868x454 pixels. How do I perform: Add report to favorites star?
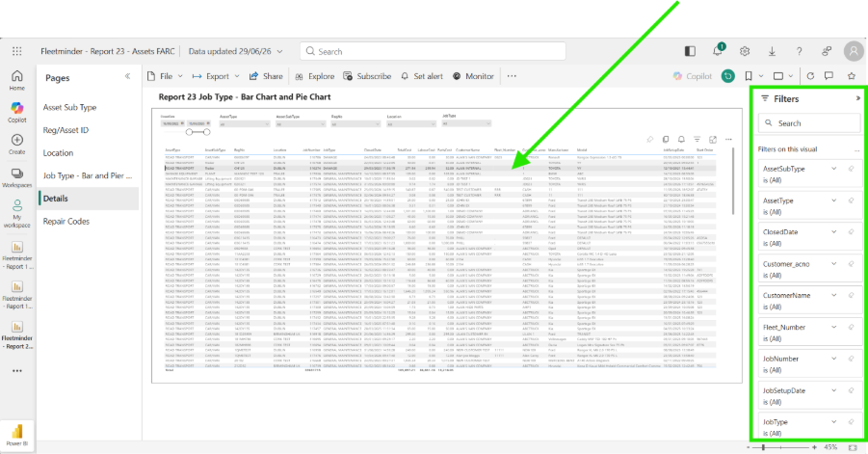852,76
